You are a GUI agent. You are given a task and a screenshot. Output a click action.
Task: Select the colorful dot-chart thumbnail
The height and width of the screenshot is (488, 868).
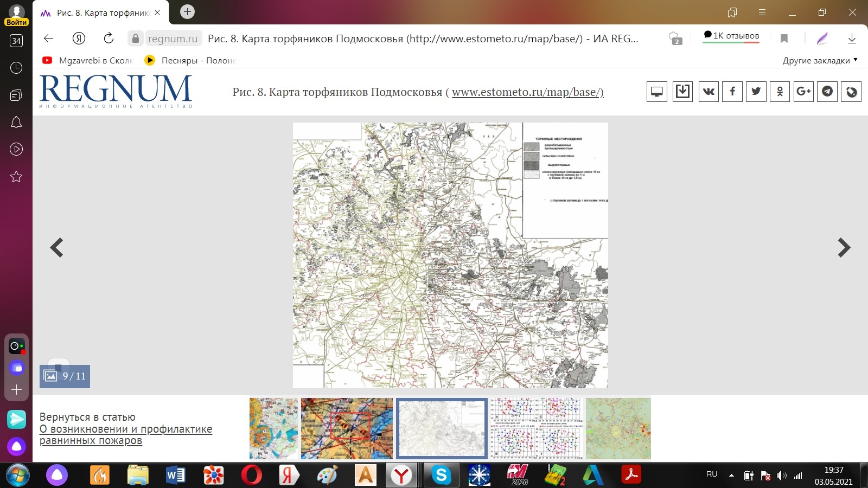click(x=535, y=428)
